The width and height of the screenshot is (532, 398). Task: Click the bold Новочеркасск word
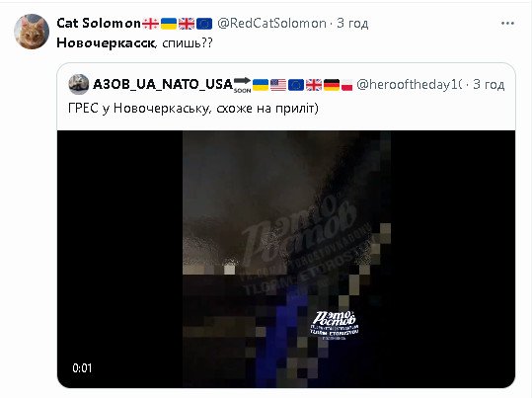point(106,42)
